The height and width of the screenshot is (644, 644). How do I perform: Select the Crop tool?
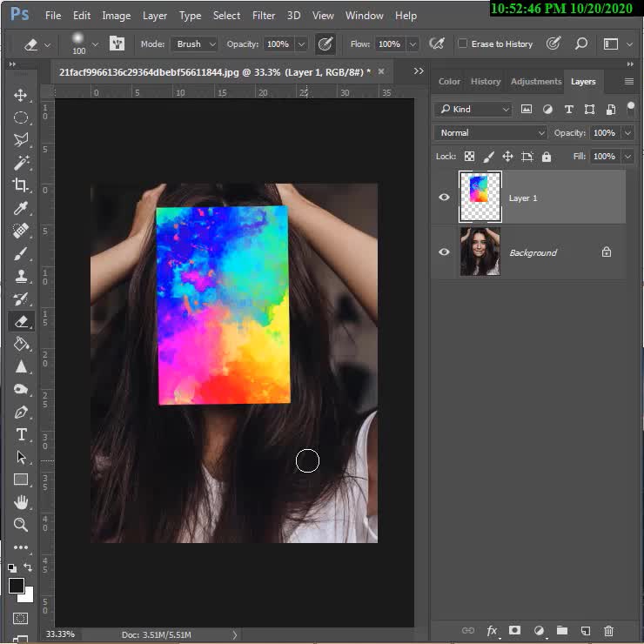coord(21,184)
